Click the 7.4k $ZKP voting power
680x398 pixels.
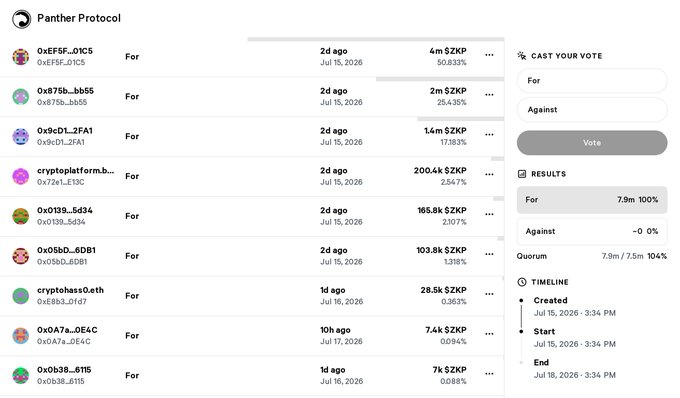tap(446, 330)
